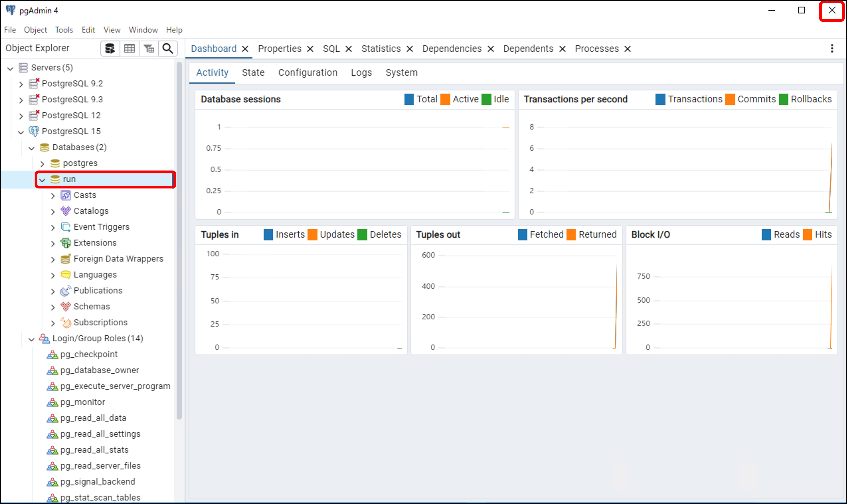
Task: Open the Logs dashboard sub-tab
Action: click(361, 73)
